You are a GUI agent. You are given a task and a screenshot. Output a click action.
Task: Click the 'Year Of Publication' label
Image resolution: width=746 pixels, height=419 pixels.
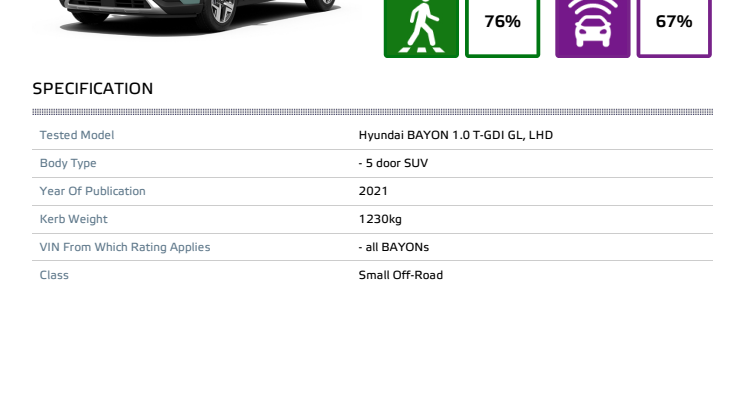click(x=92, y=191)
